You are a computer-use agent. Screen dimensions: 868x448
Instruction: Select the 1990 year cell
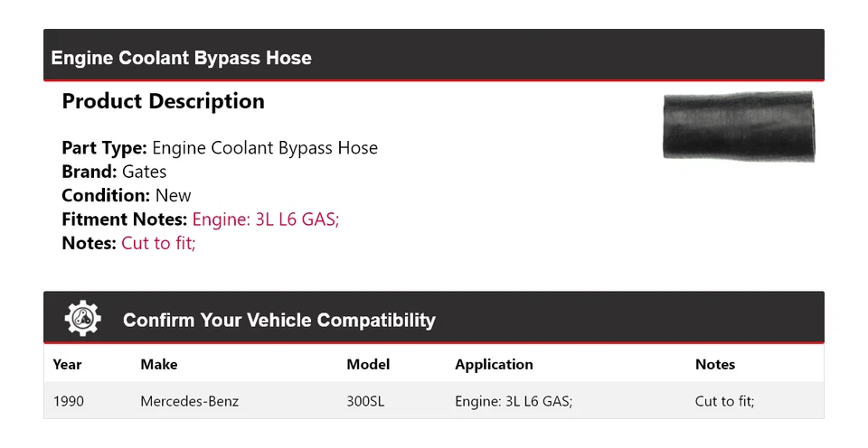coord(69,401)
